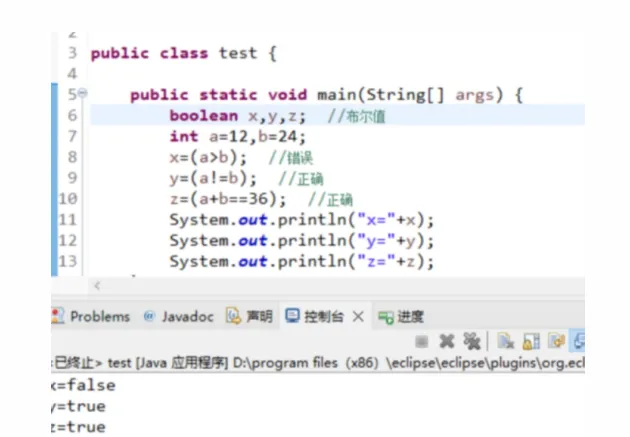Click line number 13 in the gutter
Screen dimensions: 630x437
[x=68, y=261]
